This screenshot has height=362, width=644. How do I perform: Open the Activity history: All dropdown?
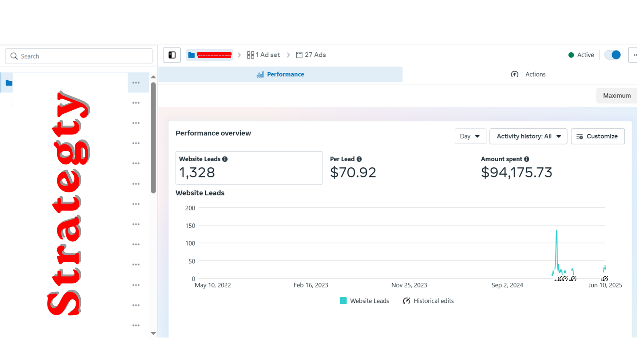pyautogui.click(x=528, y=136)
